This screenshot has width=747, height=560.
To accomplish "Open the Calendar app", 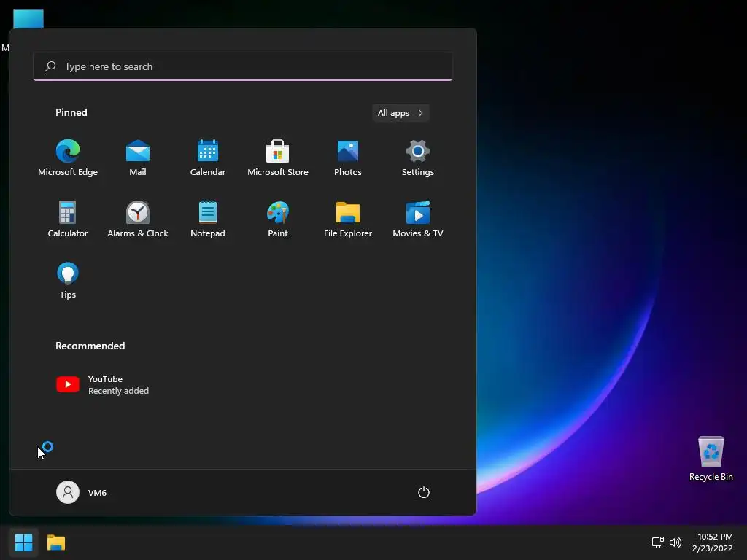I will click(x=208, y=158).
